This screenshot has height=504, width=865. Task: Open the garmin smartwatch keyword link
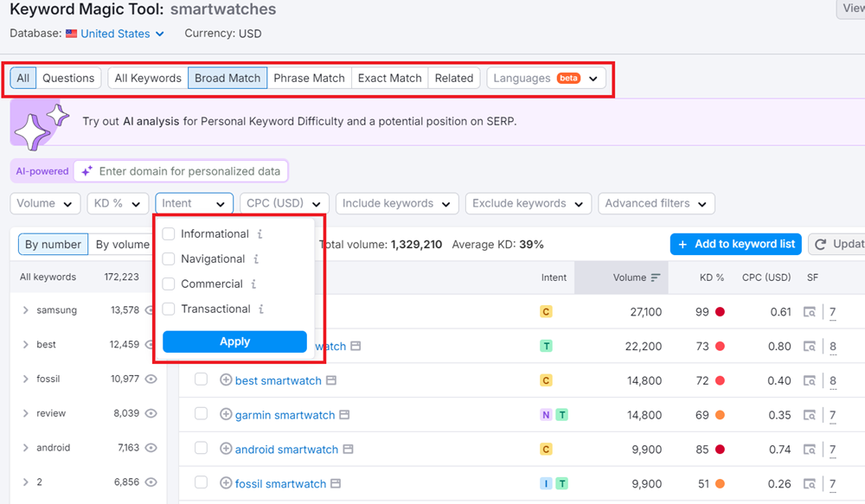coord(285,415)
